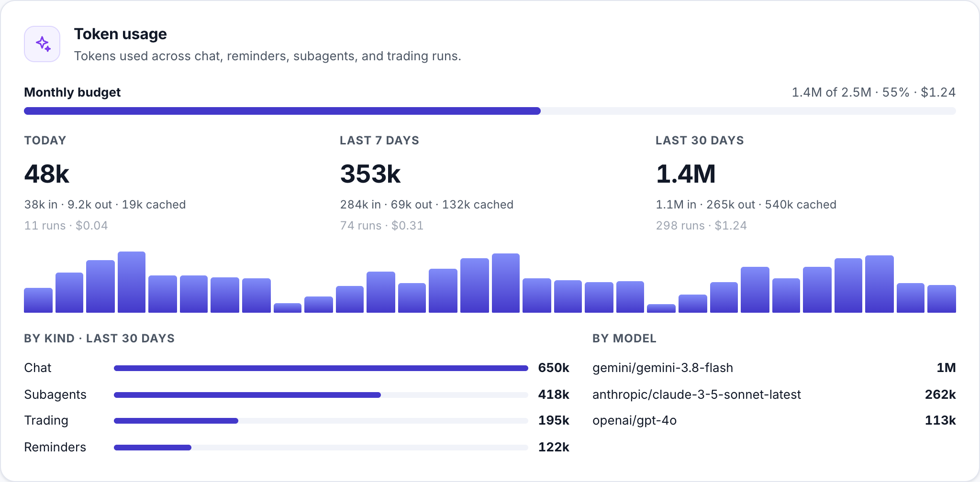This screenshot has width=980, height=482.
Task: Click the "BY MODEL" heading
Action: (x=624, y=339)
